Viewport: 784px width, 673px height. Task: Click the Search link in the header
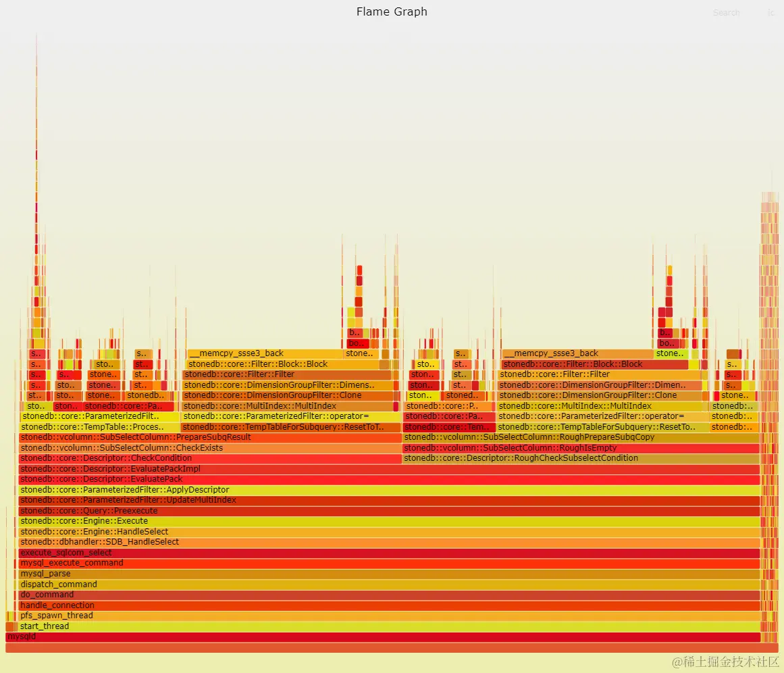pyautogui.click(x=726, y=12)
